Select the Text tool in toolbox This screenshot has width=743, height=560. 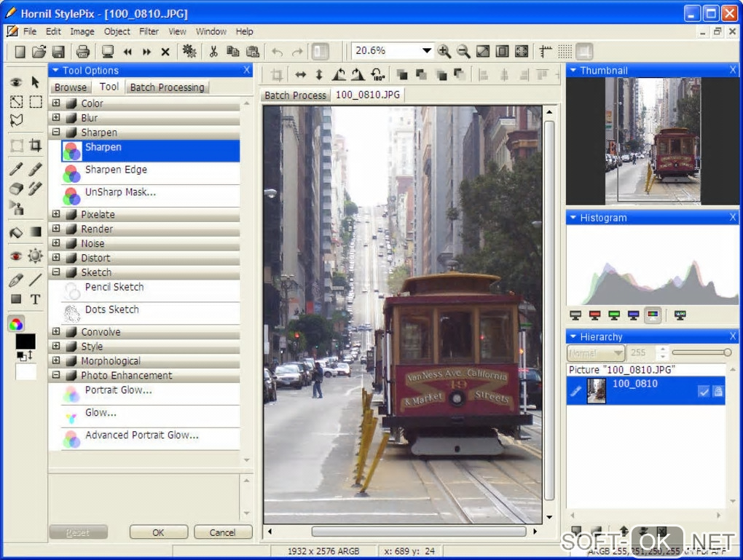point(35,299)
